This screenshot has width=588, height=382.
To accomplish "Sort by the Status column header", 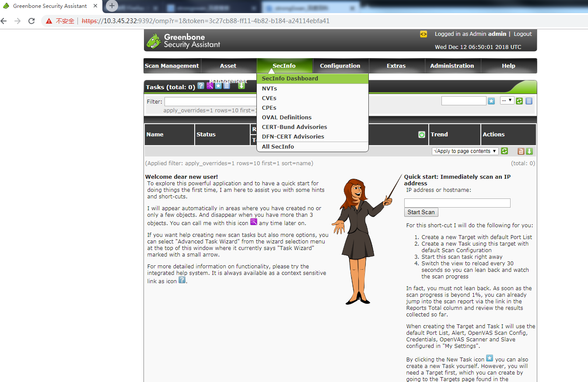I will [206, 135].
